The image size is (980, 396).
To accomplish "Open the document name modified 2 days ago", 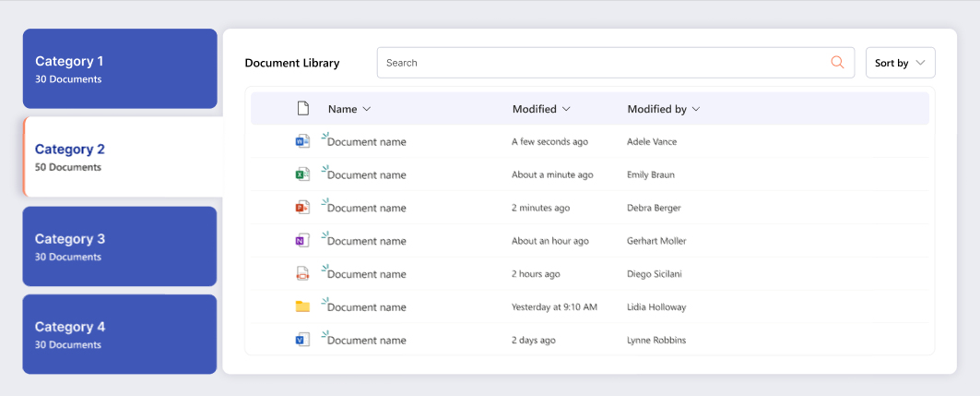I will coord(367,341).
